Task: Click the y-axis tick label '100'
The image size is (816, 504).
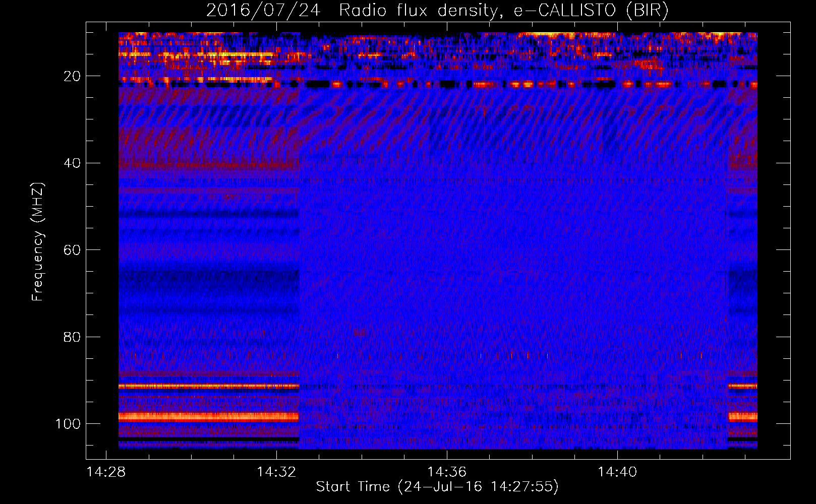Action: point(68,424)
